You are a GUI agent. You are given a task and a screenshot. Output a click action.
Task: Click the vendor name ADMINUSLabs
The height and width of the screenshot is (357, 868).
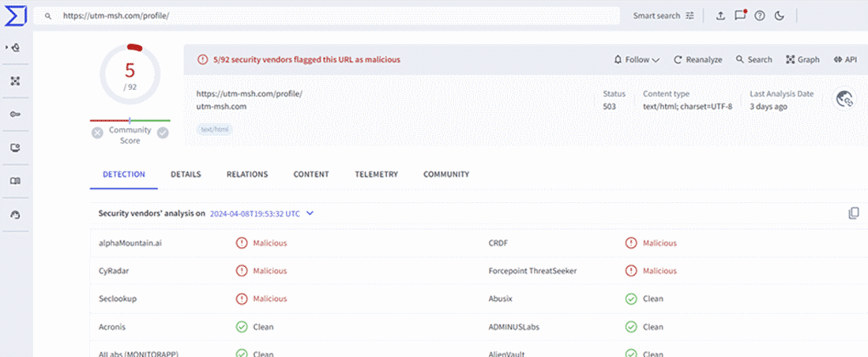click(513, 326)
